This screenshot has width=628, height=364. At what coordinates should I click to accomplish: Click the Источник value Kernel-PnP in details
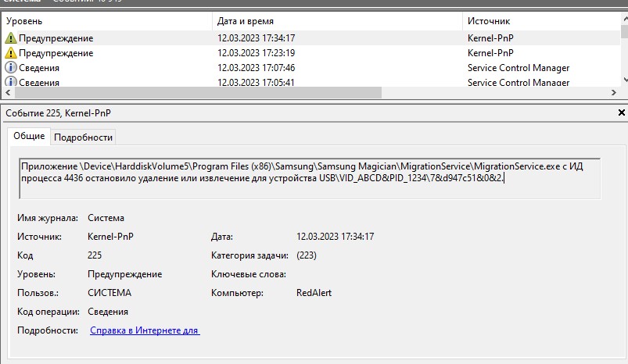click(x=110, y=237)
